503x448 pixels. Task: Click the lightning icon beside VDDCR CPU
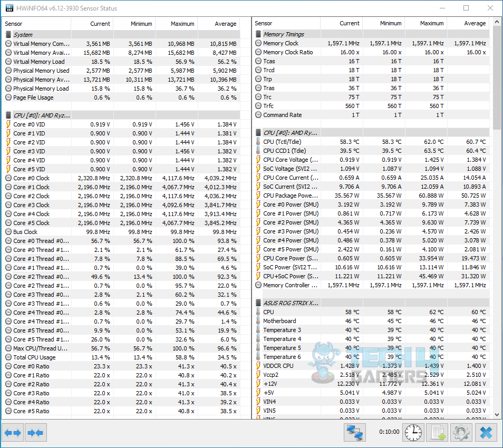point(258,366)
